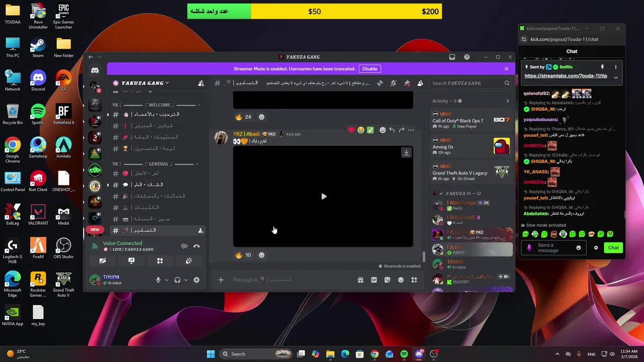Click Send a message field in Kick chat
The height and width of the screenshot is (362, 644).
553,248
